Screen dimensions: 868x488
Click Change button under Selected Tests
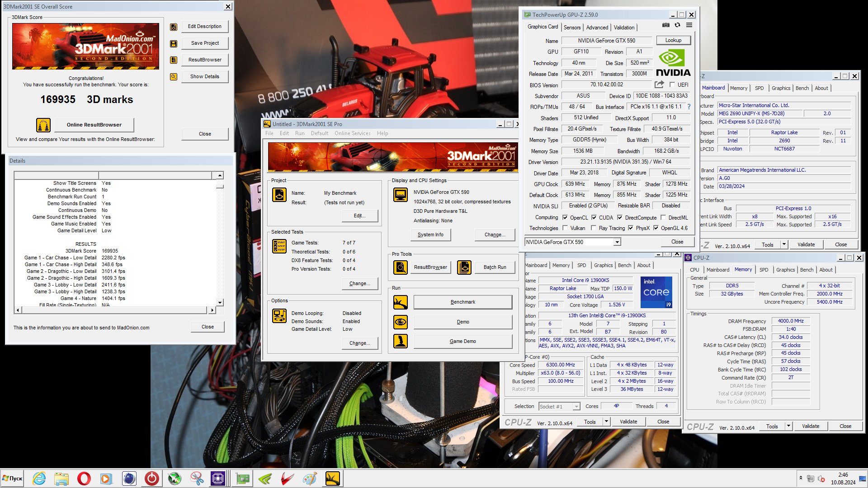pos(360,283)
